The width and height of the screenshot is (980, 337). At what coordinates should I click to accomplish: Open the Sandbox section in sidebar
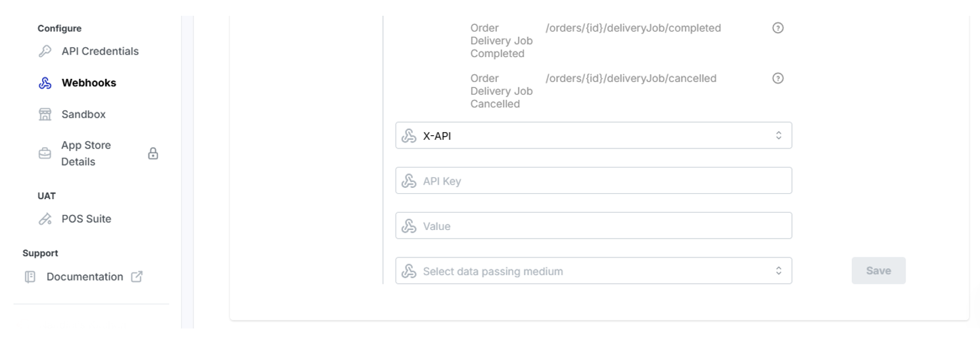(x=83, y=114)
